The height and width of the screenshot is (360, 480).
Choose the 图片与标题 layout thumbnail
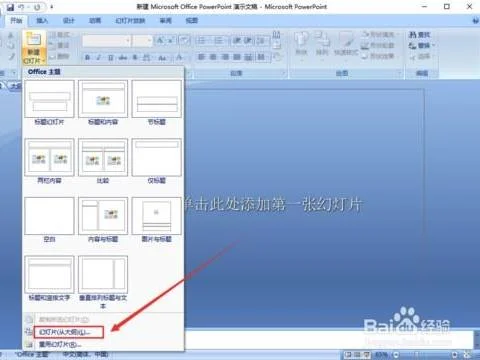[157, 216]
